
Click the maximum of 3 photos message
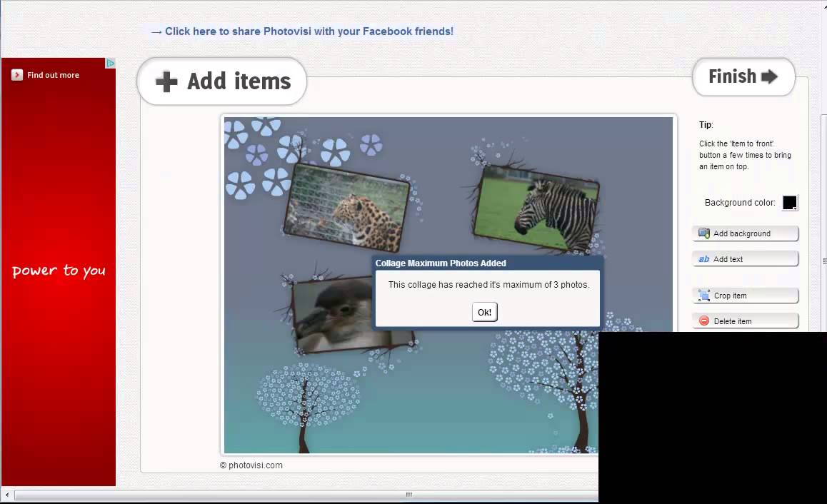[489, 285]
